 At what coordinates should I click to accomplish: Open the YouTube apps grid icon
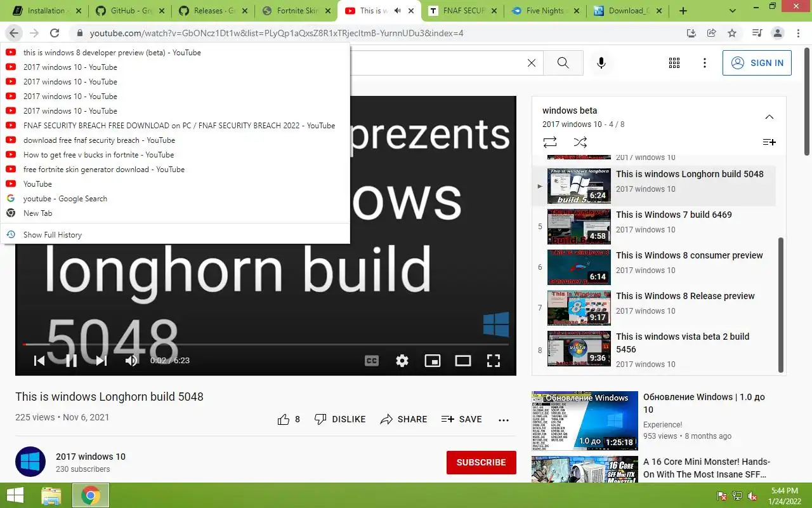674,63
